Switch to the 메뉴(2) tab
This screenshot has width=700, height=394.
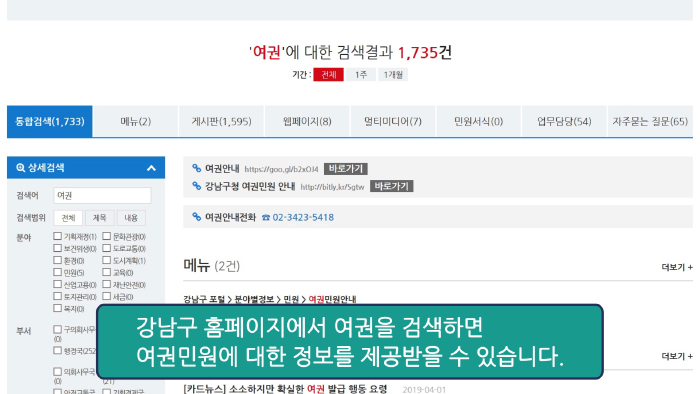tap(136, 121)
